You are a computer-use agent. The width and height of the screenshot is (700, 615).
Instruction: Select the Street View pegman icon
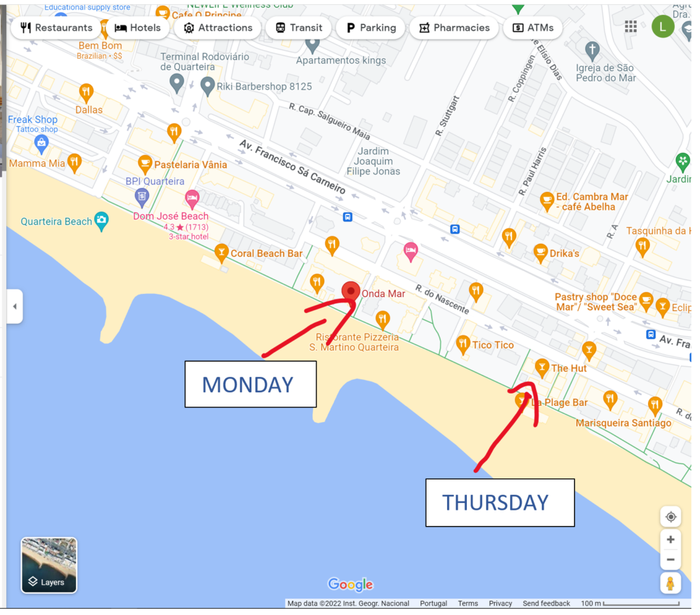(670, 584)
